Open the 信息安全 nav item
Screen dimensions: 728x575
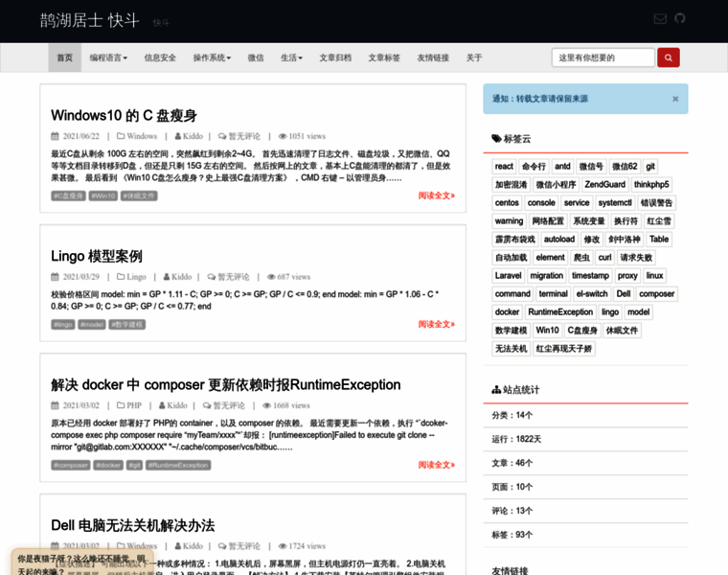tap(160, 57)
